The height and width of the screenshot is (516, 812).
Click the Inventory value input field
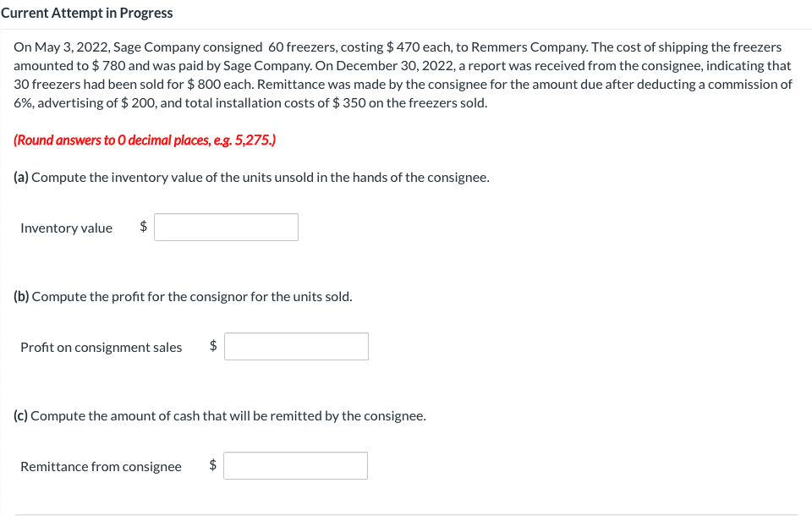[x=226, y=227]
